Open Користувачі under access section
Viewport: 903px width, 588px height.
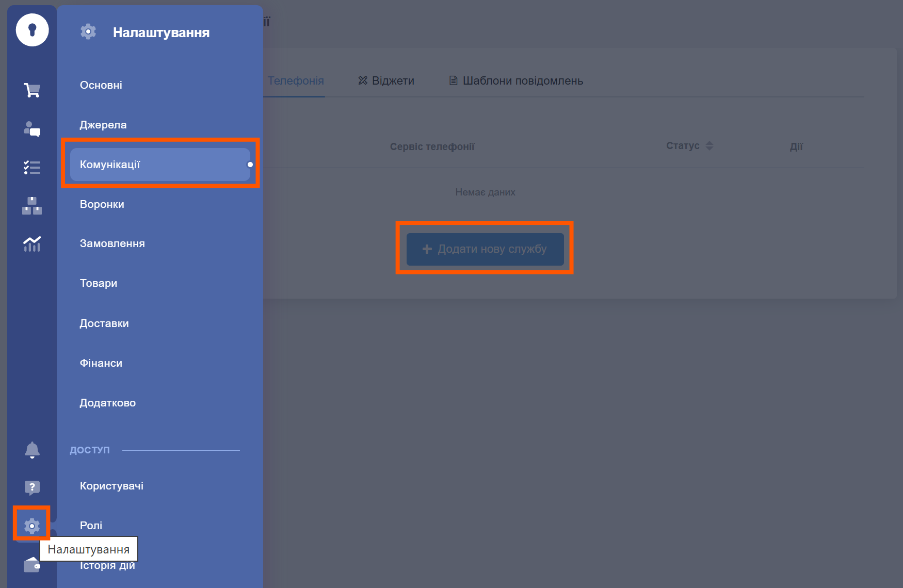point(111,486)
